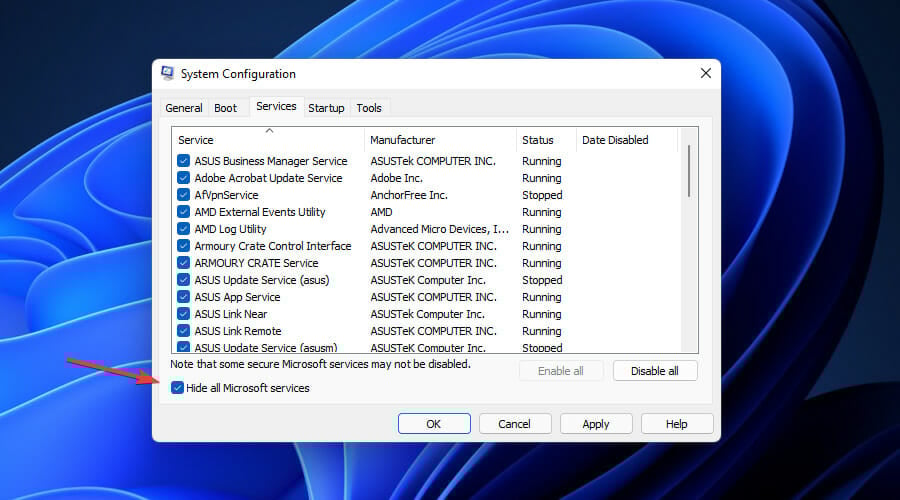
Task: Click the AMD manufacturer cell
Action: click(x=381, y=212)
